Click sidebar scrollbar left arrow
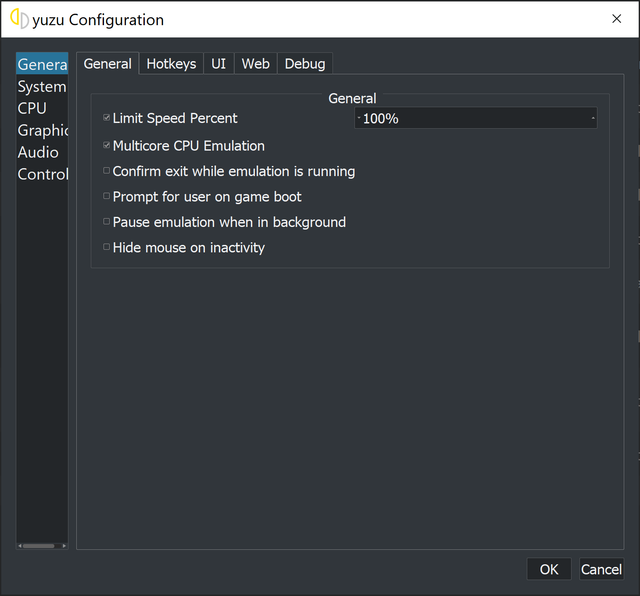640x596 pixels. coord(20,546)
